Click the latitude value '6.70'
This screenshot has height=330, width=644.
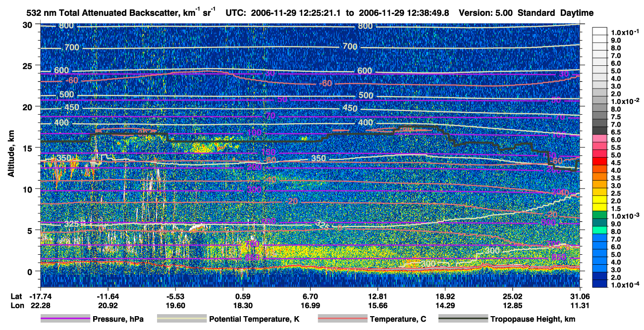pos(310,296)
